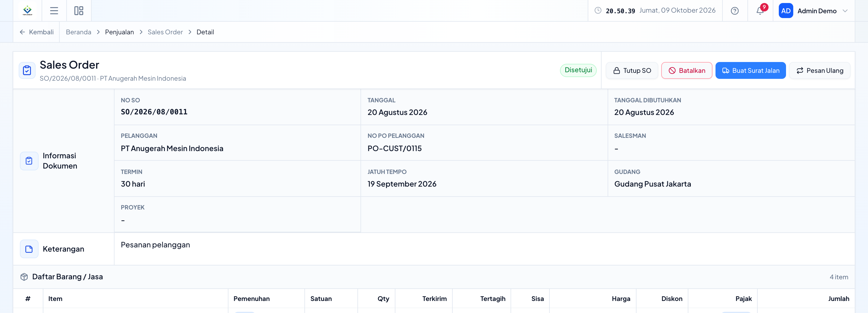Select SO number SO/2026/08/0011 value
The width and height of the screenshot is (868, 313).
click(x=154, y=112)
